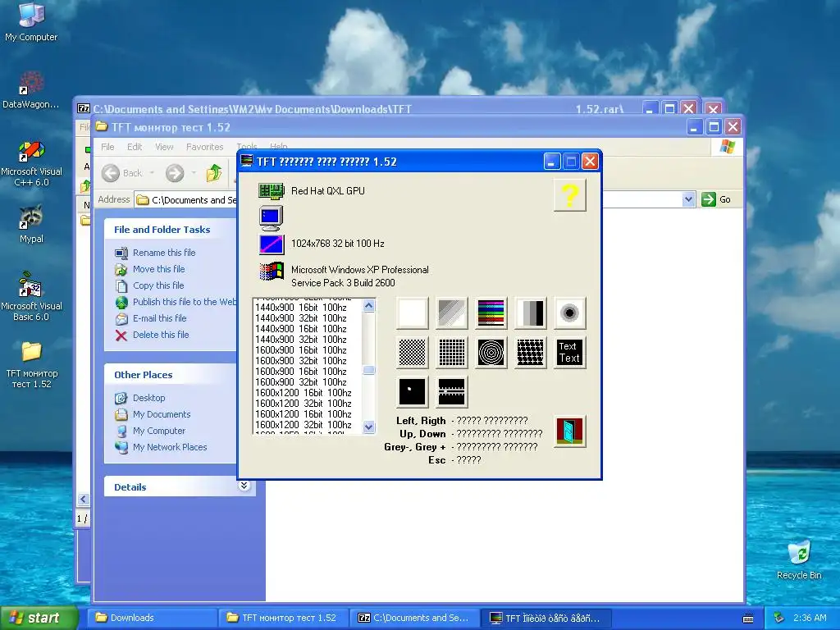This screenshot has width=840, height=630.
Task: Click E-mail this file link
Action: [x=160, y=318]
